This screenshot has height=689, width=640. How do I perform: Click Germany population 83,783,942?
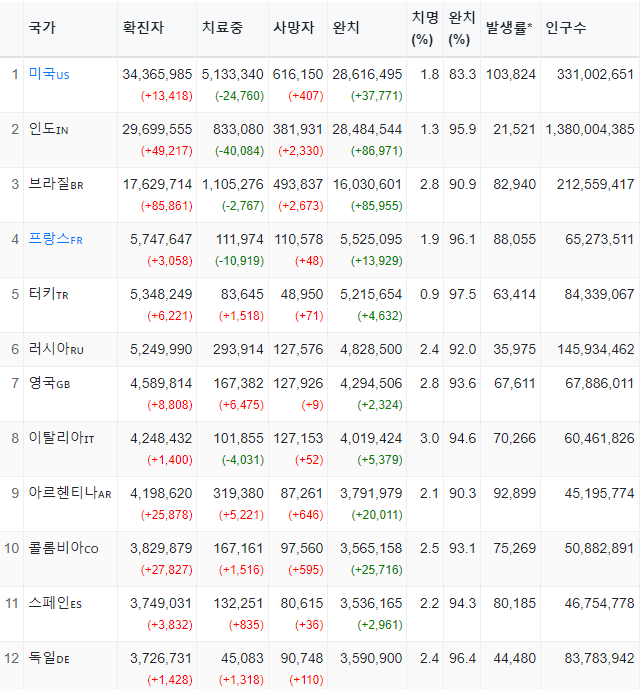click(599, 658)
